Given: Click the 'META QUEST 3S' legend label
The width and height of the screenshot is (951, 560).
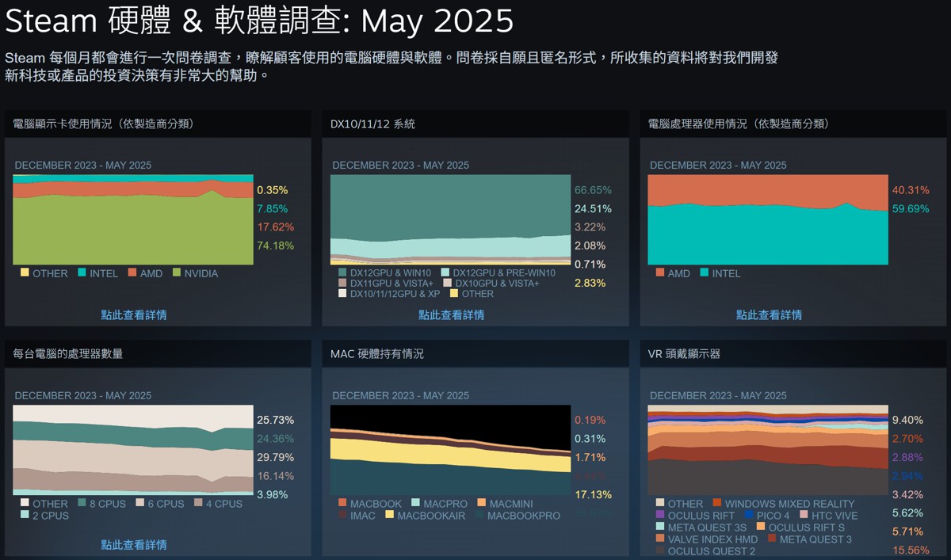Looking at the screenshot, I should (x=707, y=528).
